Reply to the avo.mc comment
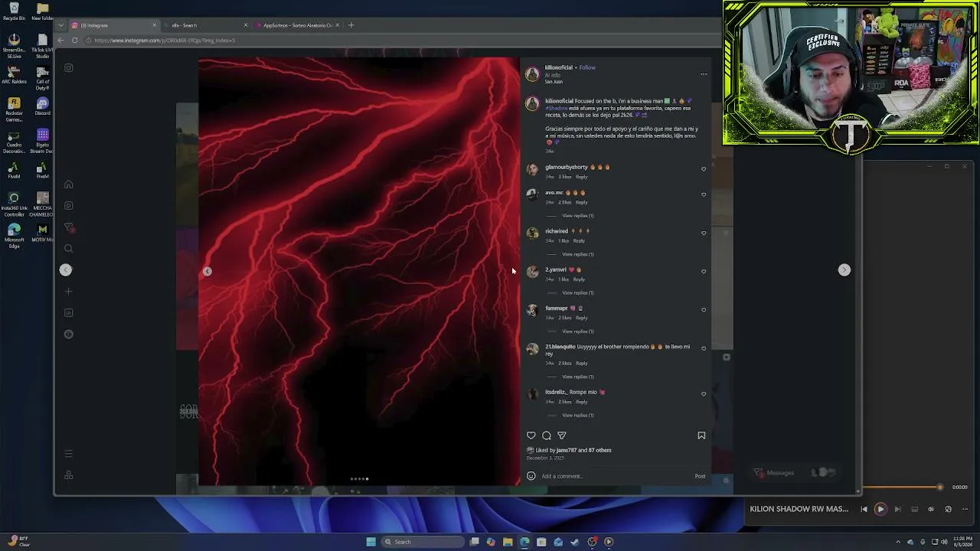 click(x=582, y=202)
